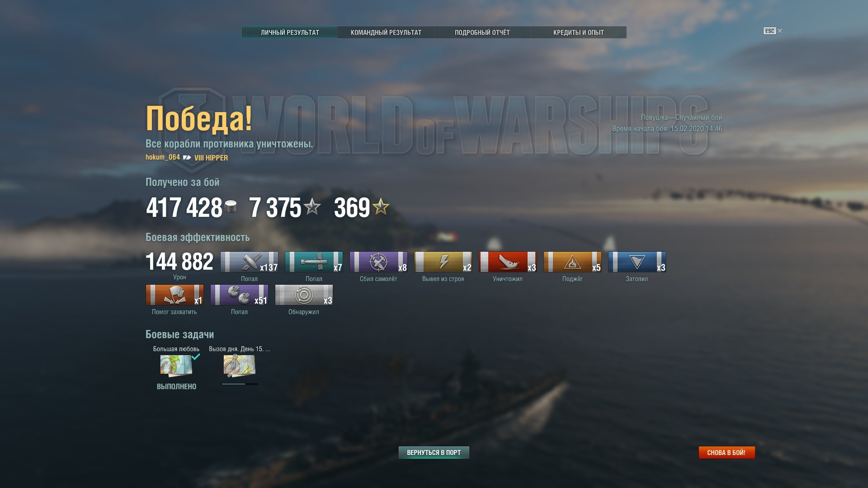
Task: Close the results screen via ESC
Action: pos(773,31)
